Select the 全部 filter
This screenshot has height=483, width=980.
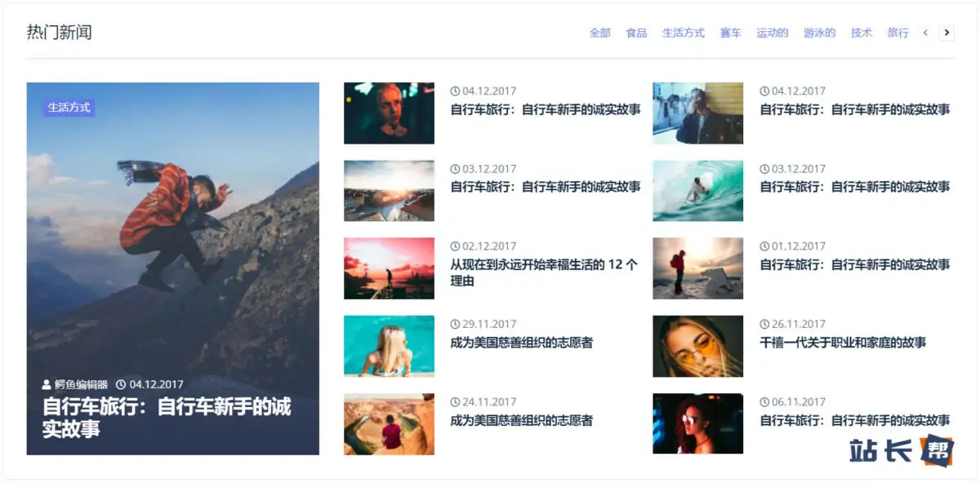tap(599, 33)
